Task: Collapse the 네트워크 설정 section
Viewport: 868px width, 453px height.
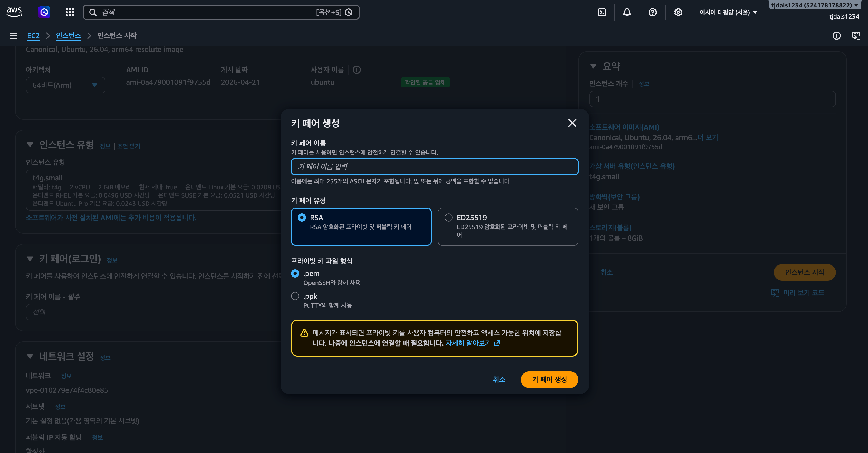Action: 30,356
